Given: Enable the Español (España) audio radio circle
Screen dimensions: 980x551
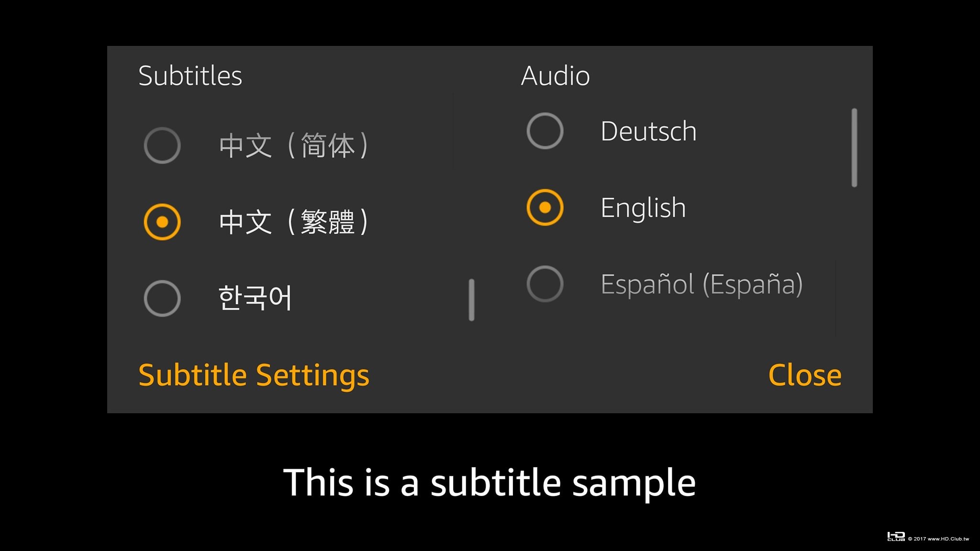Looking at the screenshot, I should (x=545, y=284).
